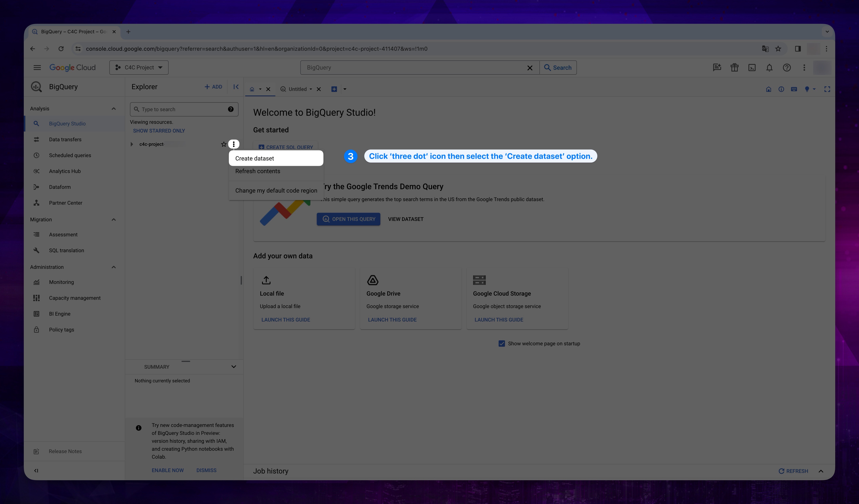Open migration Assessment
The width and height of the screenshot is (859, 504).
click(x=74, y=234)
